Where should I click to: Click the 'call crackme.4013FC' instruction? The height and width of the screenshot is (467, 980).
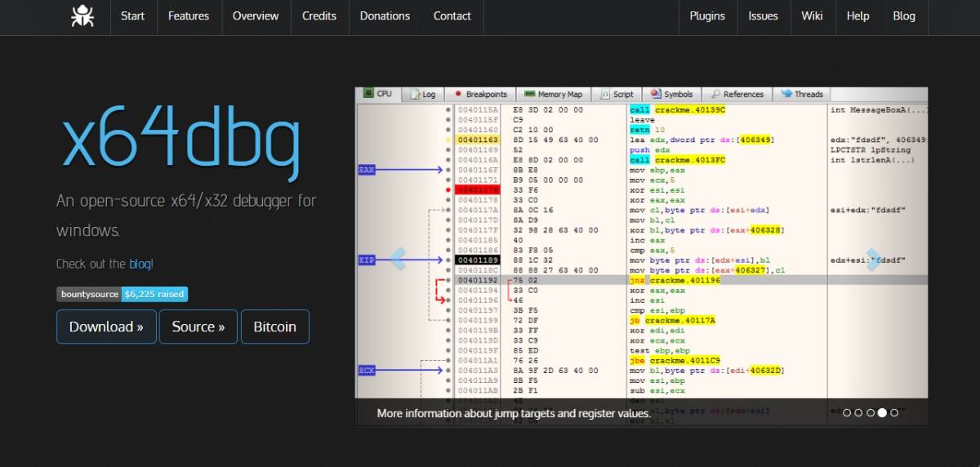[x=678, y=160]
